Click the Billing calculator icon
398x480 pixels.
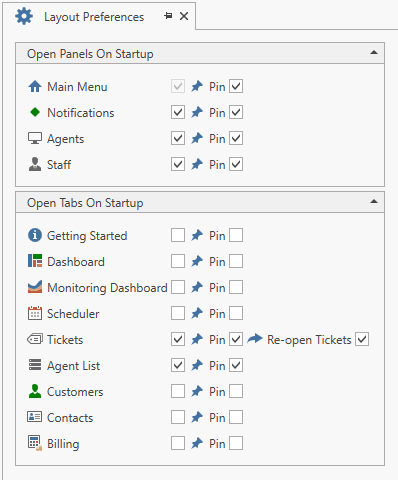click(x=35, y=443)
